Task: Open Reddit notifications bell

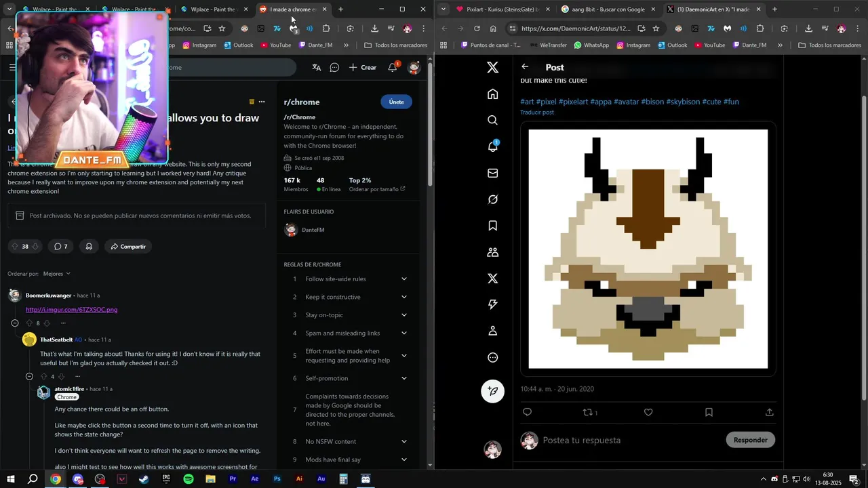Action: 393,67
